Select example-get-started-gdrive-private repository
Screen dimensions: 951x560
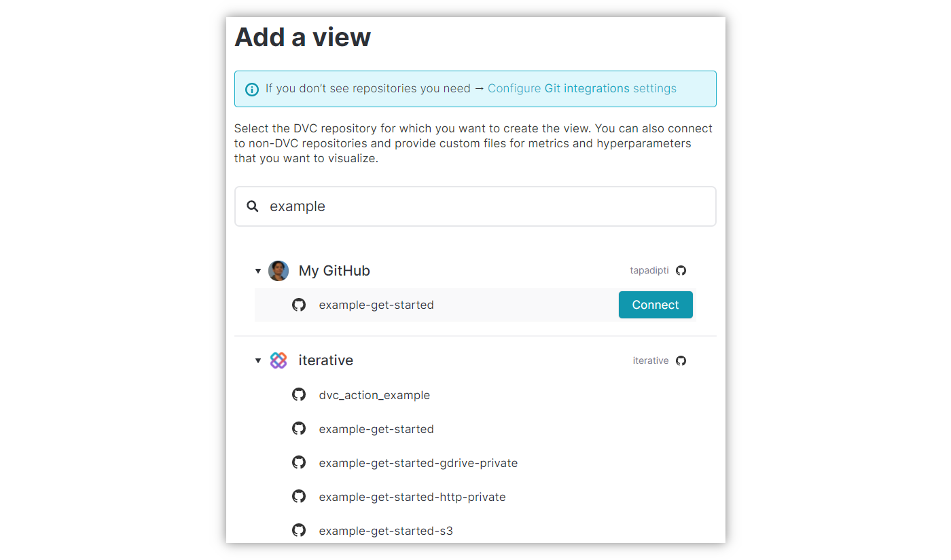(x=418, y=463)
